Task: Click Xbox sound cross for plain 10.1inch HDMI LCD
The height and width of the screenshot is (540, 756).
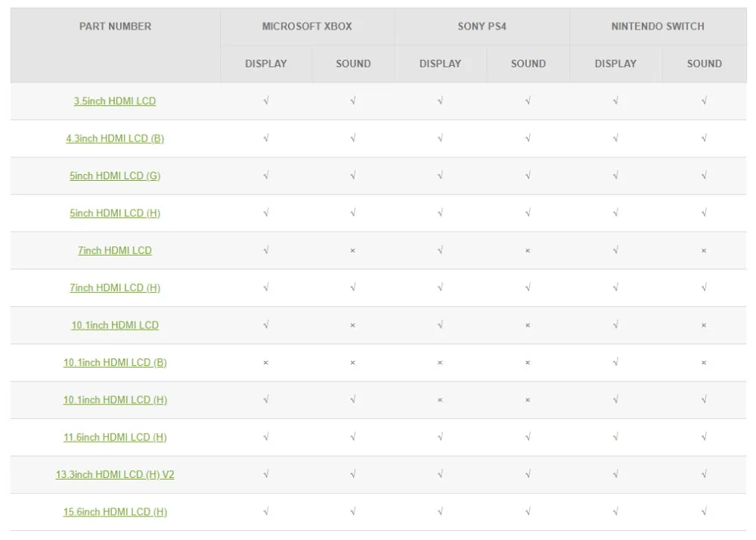Action: coord(353,325)
